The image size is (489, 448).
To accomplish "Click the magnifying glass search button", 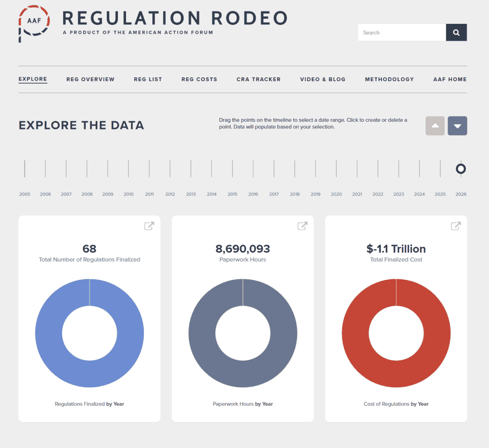I will coord(456,32).
